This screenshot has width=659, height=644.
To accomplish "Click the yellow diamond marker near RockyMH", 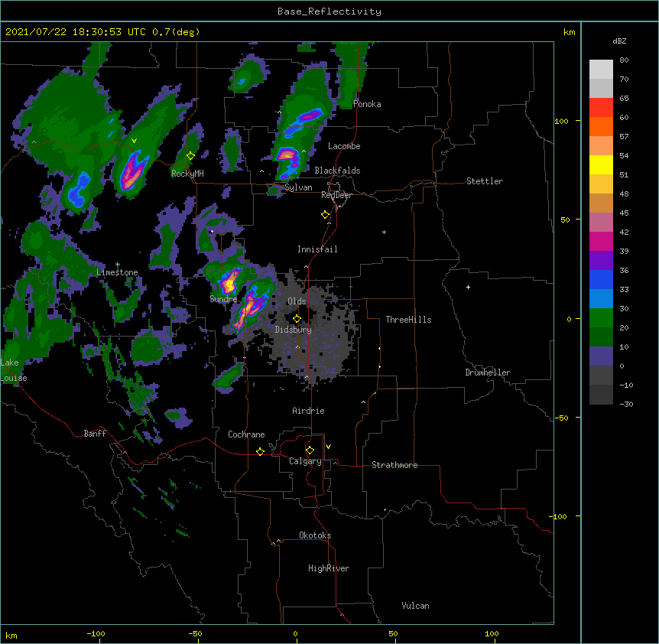I will pyautogui.click(x=191, y=156).
